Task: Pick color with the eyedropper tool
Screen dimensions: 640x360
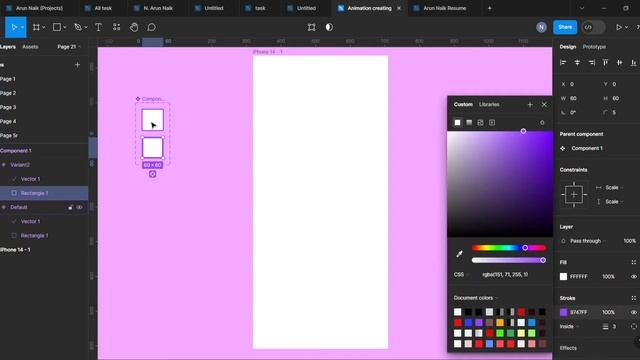Action: 459,254
